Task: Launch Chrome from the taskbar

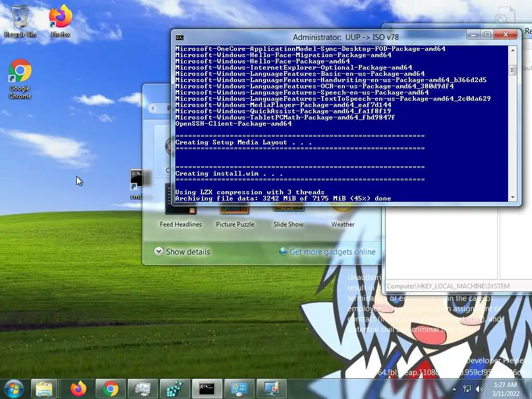Action: [110, 389]
